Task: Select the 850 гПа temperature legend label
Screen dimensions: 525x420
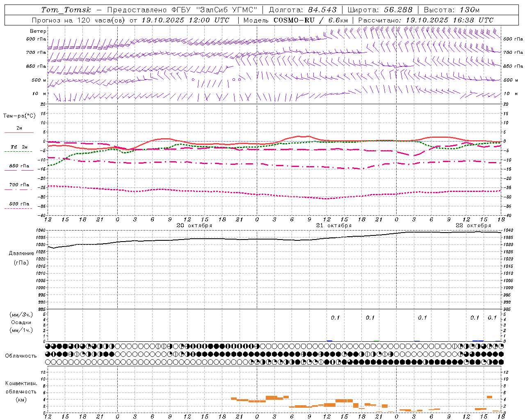Action: click(19, 166)
